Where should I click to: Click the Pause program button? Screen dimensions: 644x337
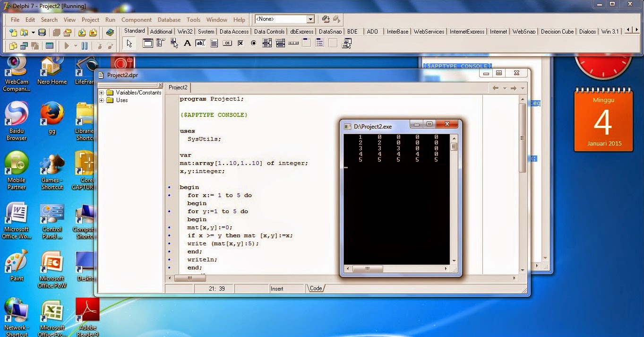(85, 46)
